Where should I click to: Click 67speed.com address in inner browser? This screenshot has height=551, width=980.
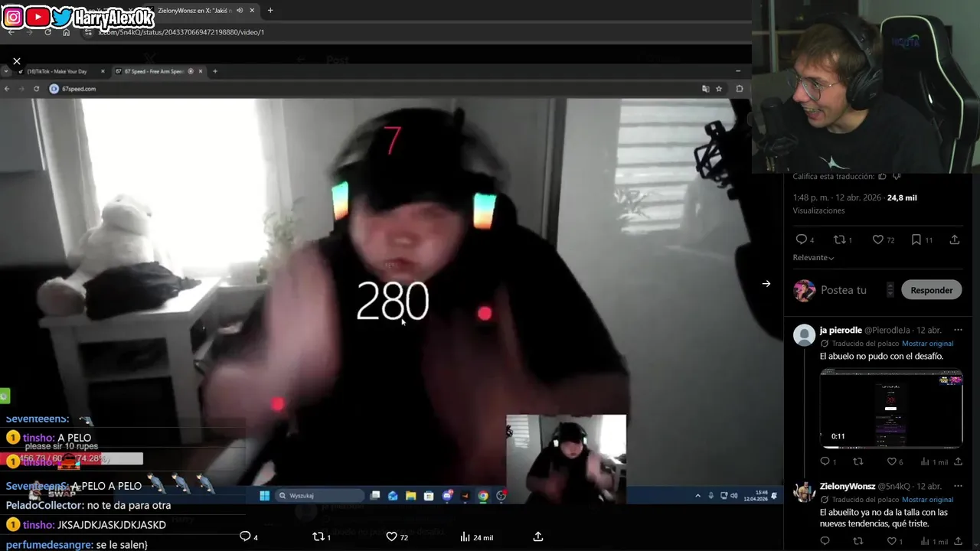click(x=79, y=89)
